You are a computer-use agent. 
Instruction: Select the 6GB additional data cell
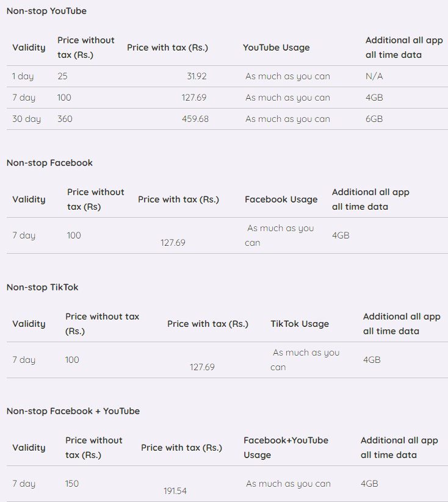point(374,119)
